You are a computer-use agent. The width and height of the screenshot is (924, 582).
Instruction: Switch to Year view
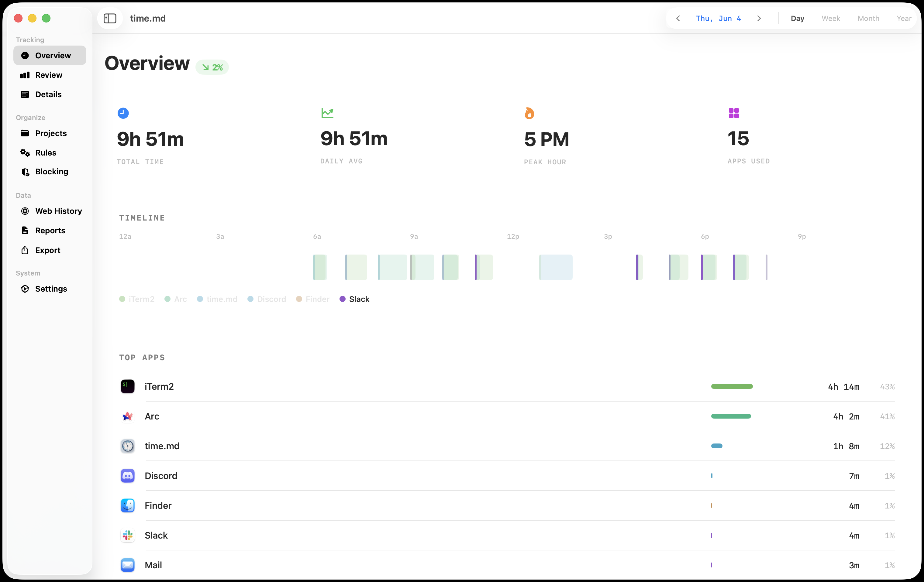[904, 19]
